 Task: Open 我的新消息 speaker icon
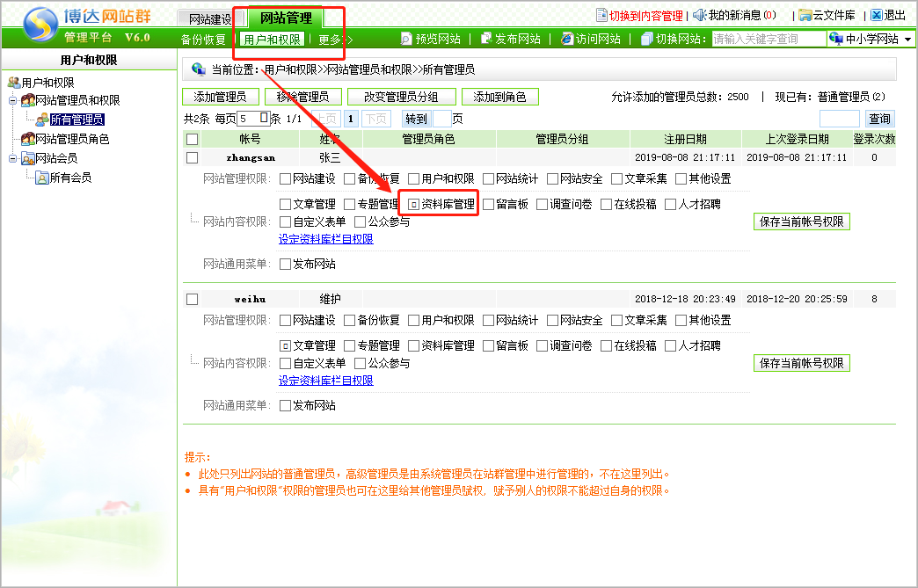(700, 16)
